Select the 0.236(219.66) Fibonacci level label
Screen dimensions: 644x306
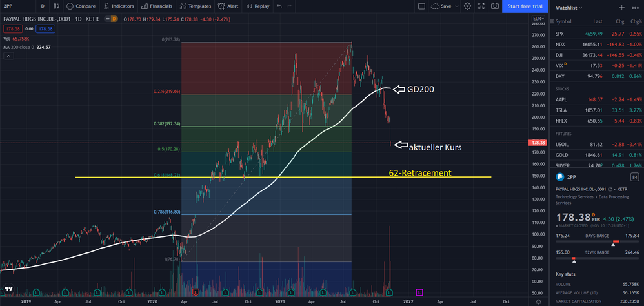166,92
